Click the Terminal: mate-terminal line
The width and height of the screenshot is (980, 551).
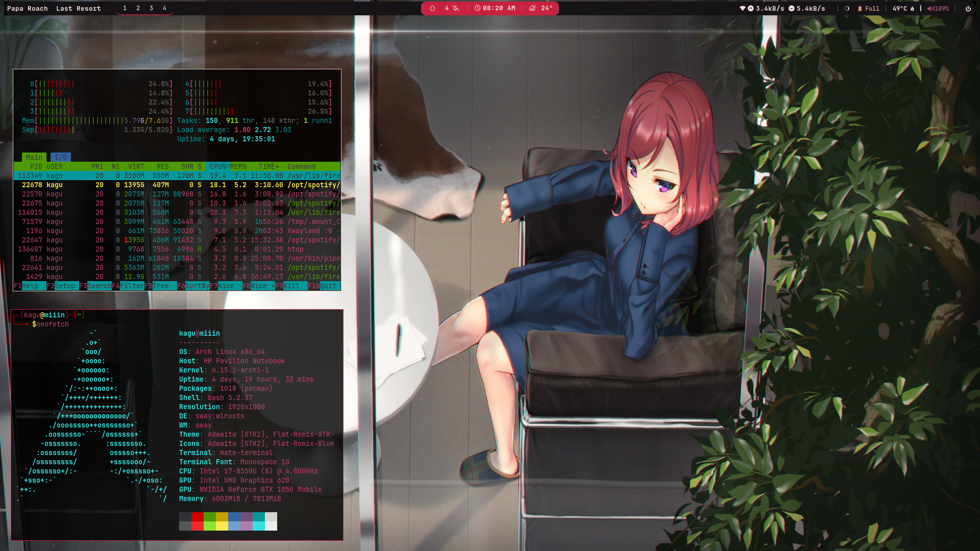226,453
